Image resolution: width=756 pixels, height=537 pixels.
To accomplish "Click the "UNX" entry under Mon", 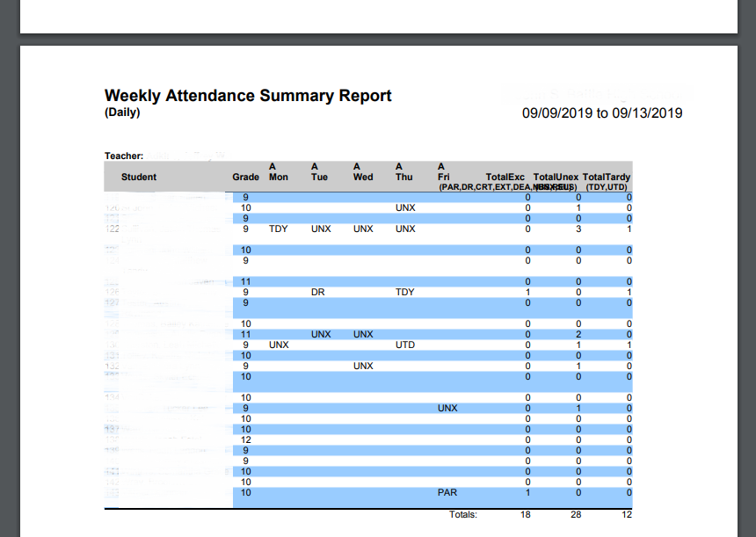I will point(279,345).
